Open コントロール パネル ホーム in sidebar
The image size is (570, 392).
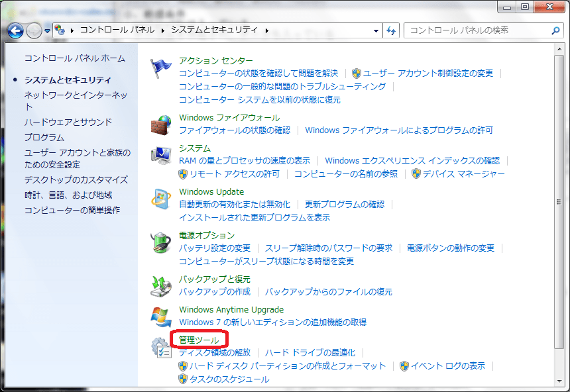[x=75, y=58]
